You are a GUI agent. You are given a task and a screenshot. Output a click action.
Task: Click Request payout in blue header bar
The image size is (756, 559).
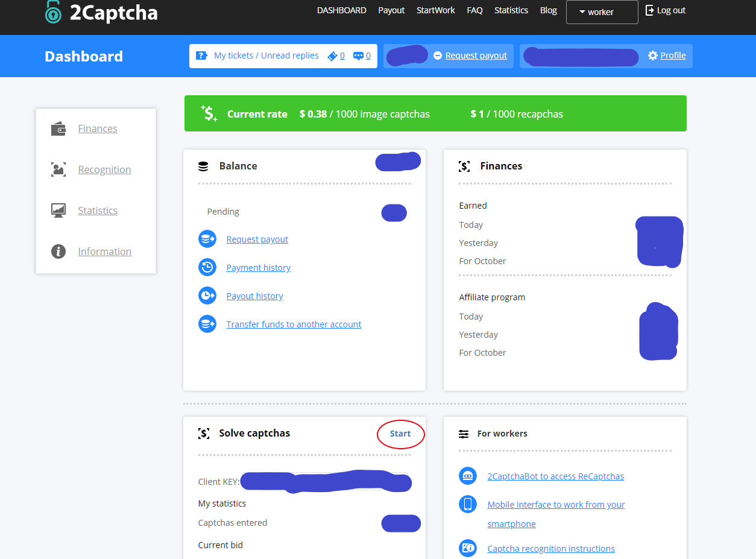(x=476, y=55)
